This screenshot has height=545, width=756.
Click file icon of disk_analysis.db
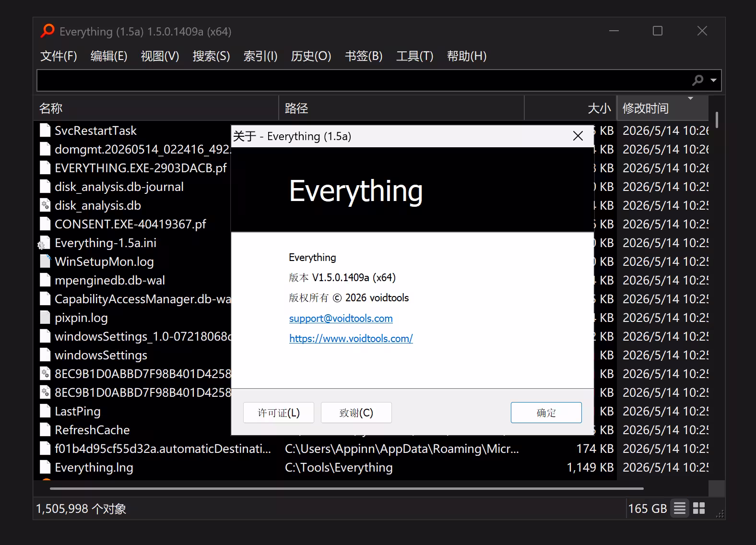[45, 205]
